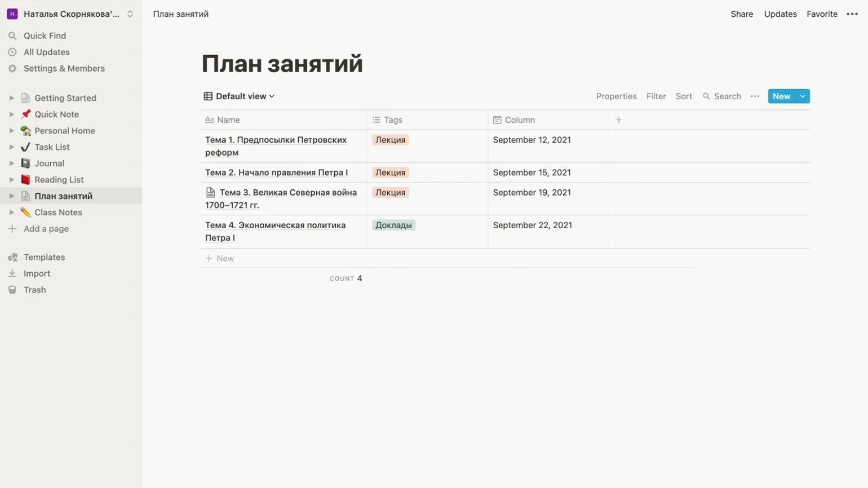Open the Properties menu of the table

(616, 96)
